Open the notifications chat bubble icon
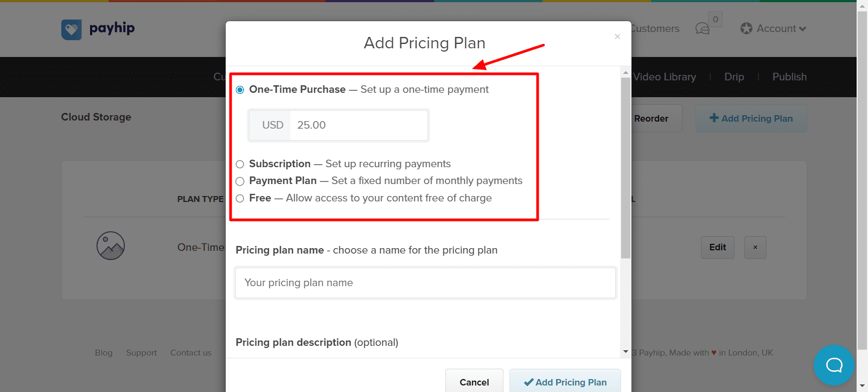 point(703,29)
